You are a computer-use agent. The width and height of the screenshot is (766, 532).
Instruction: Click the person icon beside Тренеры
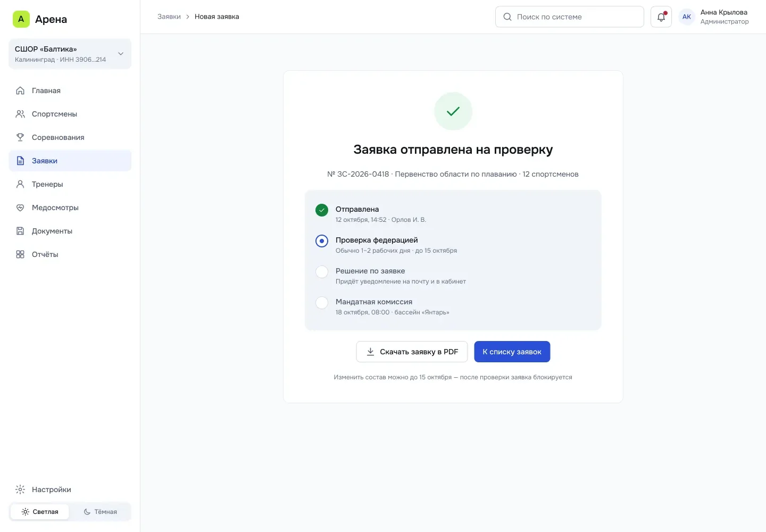click(20, 184)
